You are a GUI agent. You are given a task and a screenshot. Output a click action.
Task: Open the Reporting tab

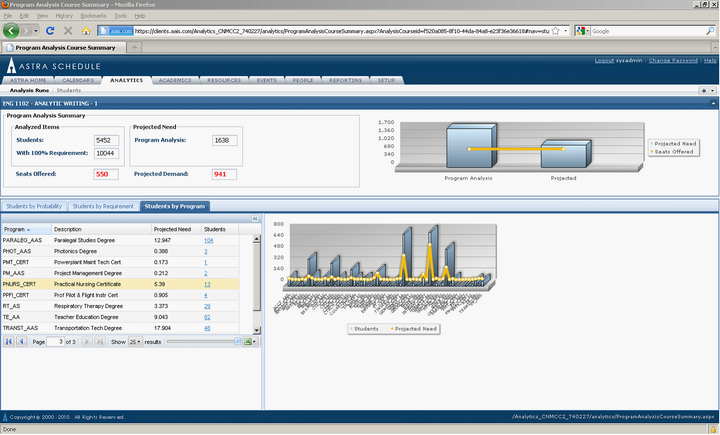click(345, 80)
